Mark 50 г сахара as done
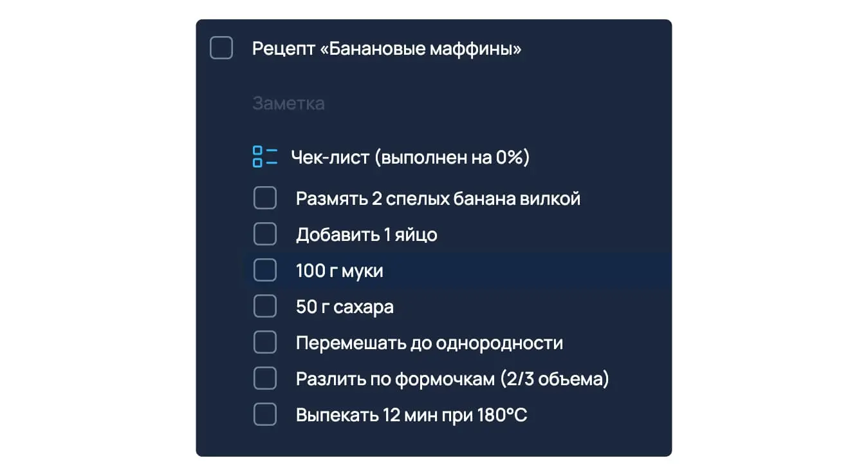This screenshot has width=868, height=476. [264, 307]
